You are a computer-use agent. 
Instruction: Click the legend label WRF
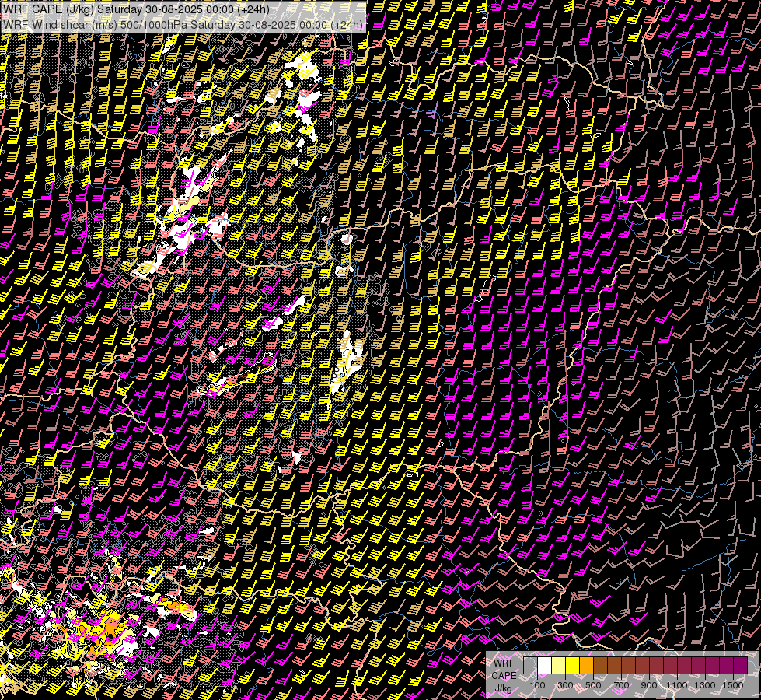(504, 663)
